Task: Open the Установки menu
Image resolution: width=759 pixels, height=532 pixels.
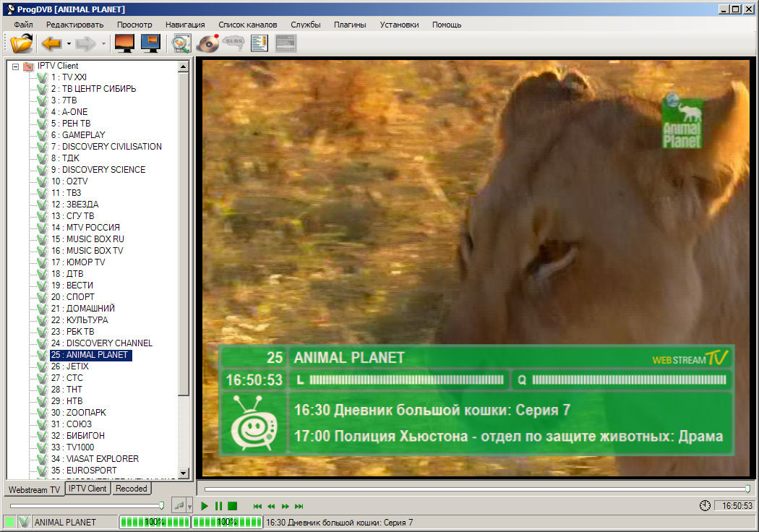Action: 399,24
